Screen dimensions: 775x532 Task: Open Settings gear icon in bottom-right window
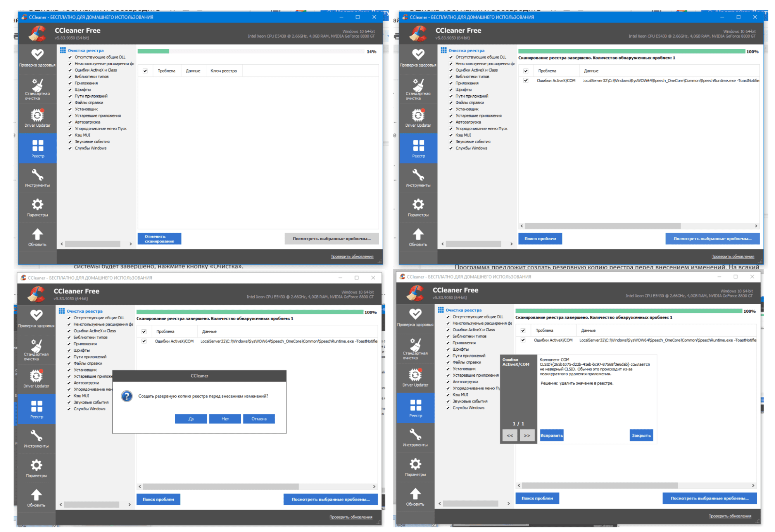(x=415, y=464)
